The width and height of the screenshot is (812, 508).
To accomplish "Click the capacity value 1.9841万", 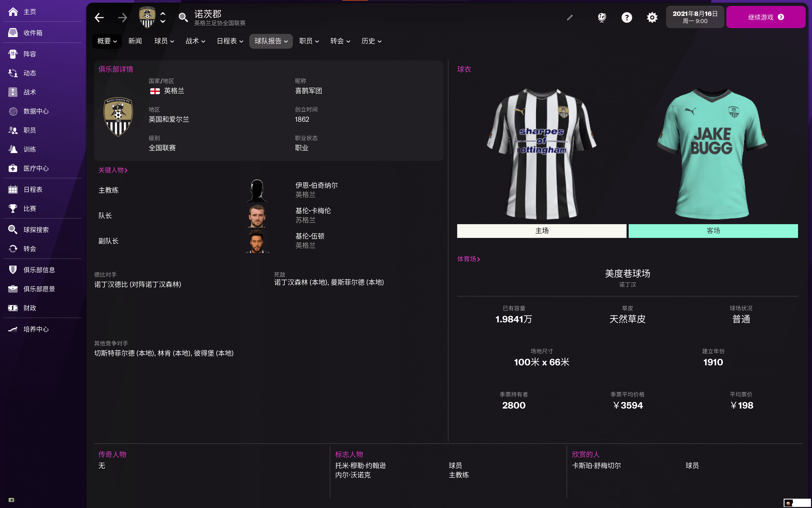I will point(514,319).
